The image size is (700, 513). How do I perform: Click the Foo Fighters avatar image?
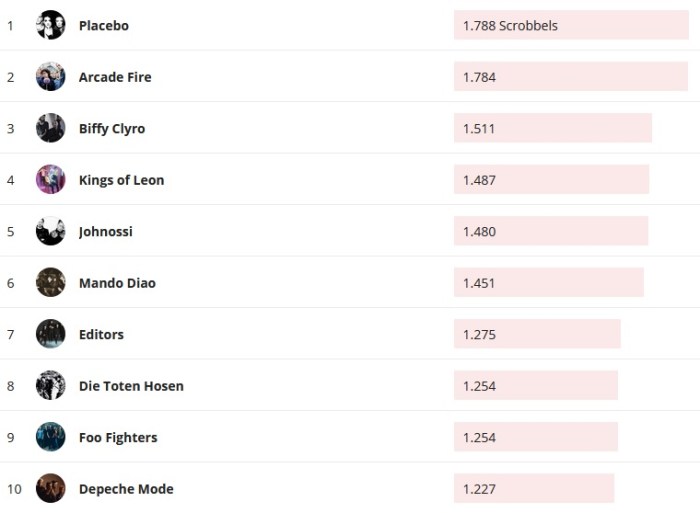tap(50, 437)
